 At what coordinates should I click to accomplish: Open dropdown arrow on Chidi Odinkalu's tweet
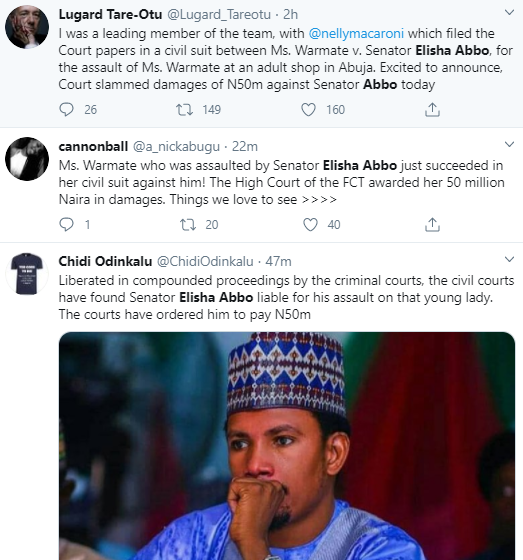click(509, 259)
